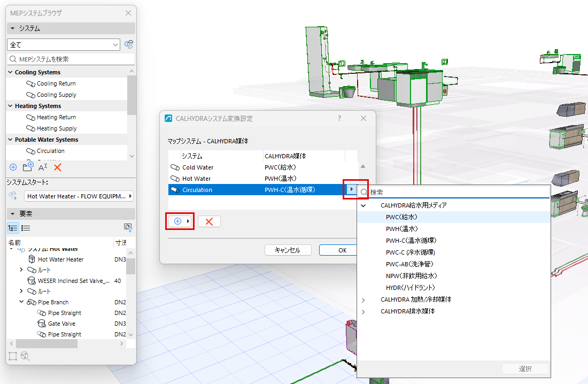Screen dimensions: 588x384
Task: Click the new folder icon in MEP browser
Action: [x=28, y=167]
